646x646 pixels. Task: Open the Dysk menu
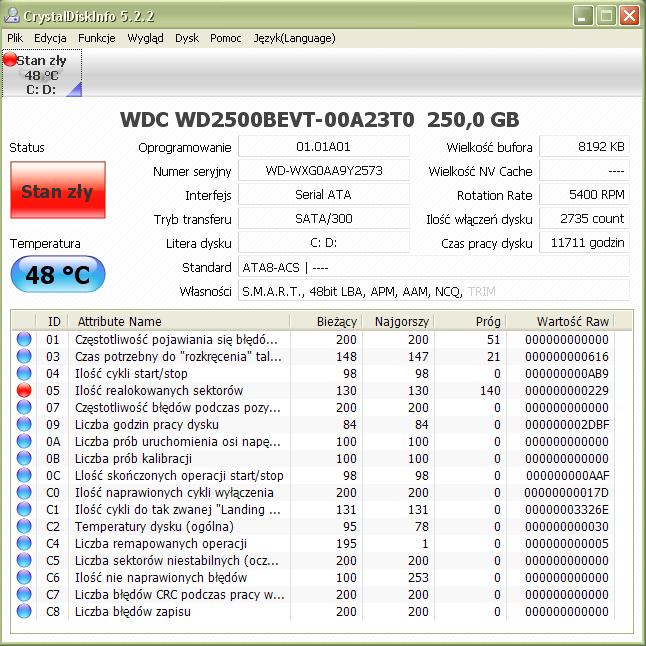(x=187, y=38)
